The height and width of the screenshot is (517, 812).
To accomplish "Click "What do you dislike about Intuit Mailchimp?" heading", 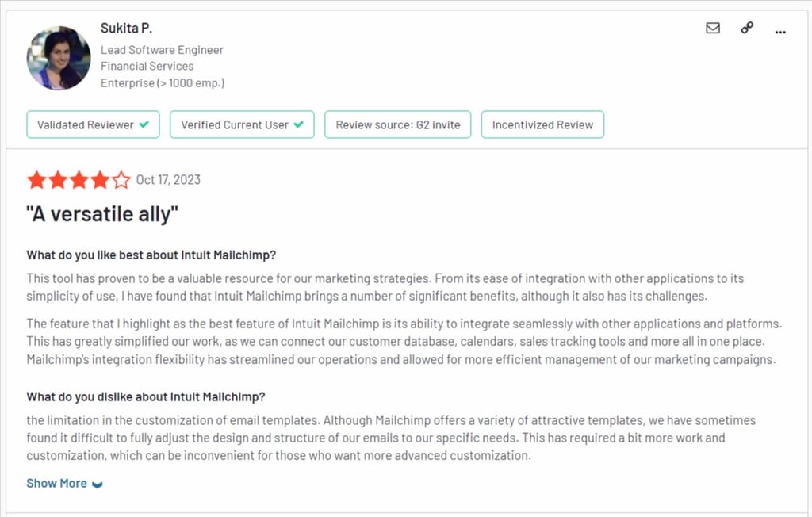I will (x=146, y=396).
